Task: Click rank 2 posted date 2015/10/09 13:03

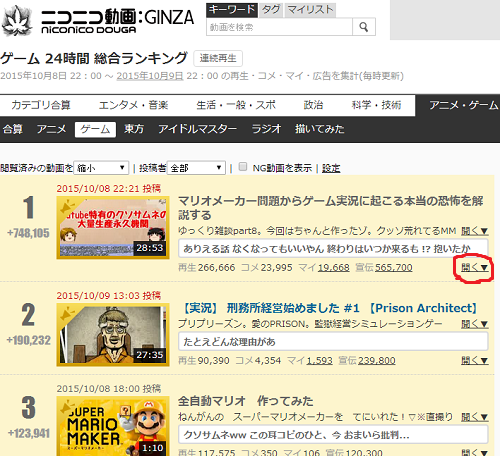Action: 109,296
